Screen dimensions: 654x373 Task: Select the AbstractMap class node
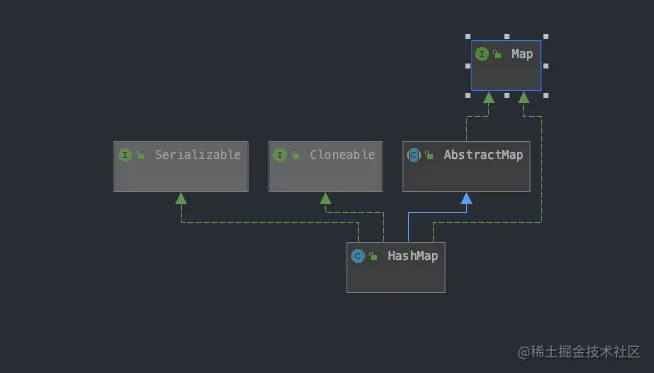(x=466, y=166)
